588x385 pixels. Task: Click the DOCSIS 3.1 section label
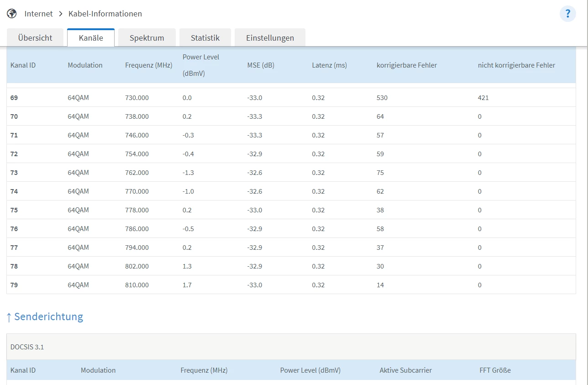27,347
